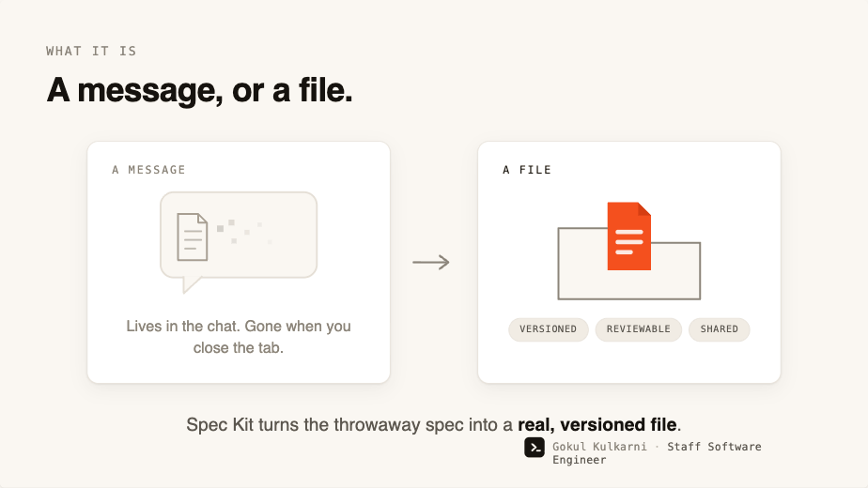
Task: Click the Gokul Kulkarni presenter name
Action: pos(599,447)
